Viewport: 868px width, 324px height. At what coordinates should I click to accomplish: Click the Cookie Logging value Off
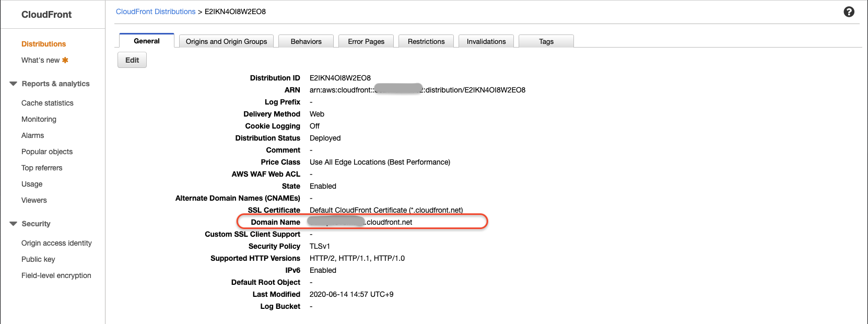[314, 126]
